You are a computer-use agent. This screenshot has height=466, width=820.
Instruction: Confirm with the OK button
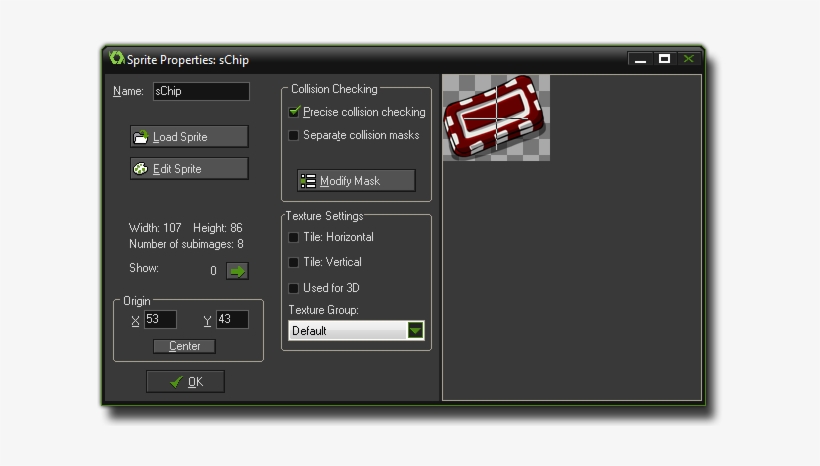[186, 382]
